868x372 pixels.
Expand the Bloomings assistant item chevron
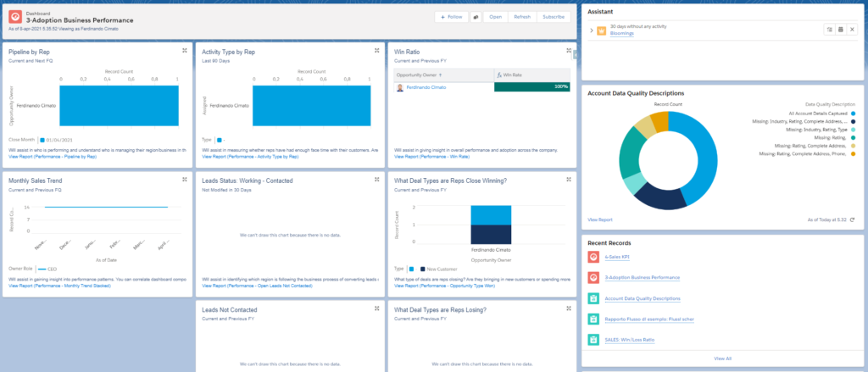591,31
